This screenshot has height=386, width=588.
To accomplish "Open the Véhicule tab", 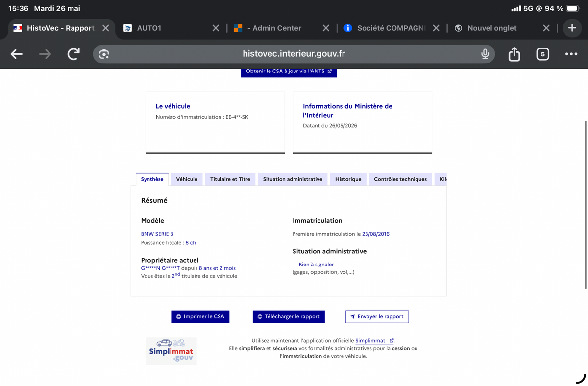I will 187,179.
